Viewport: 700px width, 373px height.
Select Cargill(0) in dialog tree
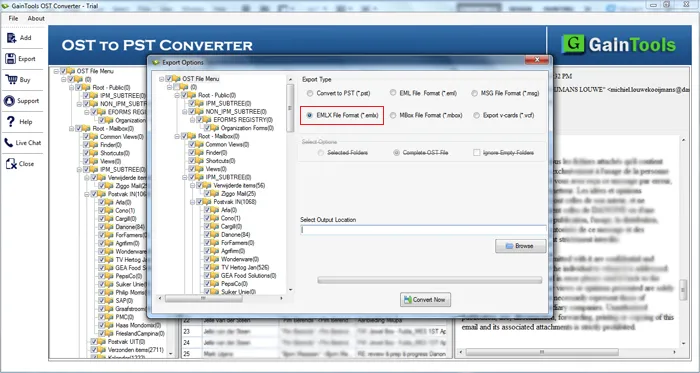coord(232,226)
